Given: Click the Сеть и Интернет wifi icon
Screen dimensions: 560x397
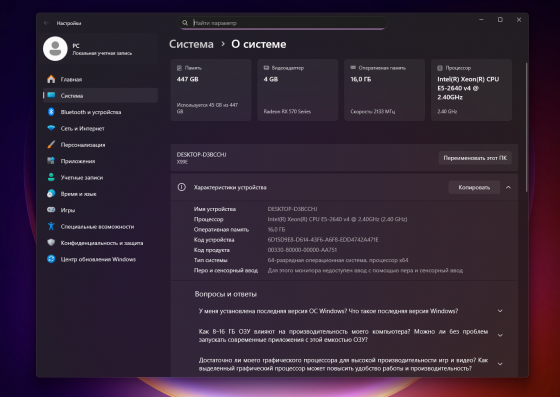Looking at the screenshot, I should pos(51,128).
